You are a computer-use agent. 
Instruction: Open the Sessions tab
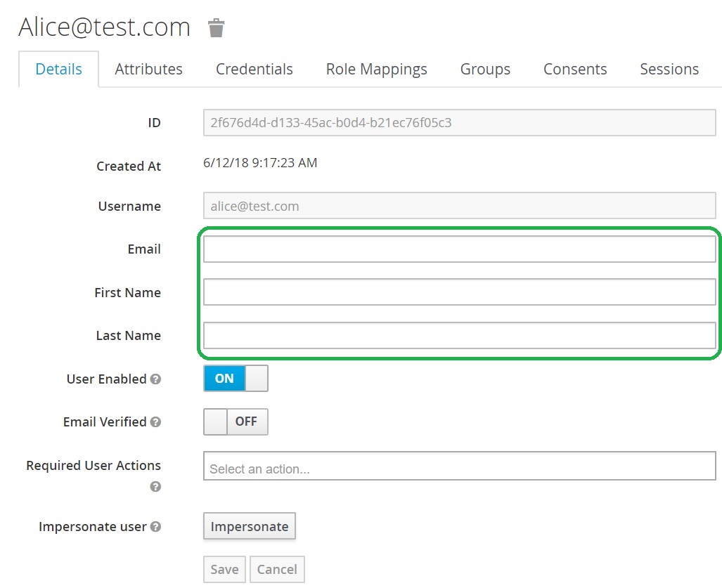669,70
